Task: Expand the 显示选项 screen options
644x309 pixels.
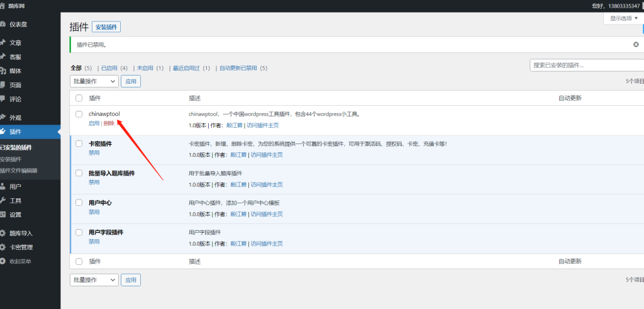Action: (624, 18)
